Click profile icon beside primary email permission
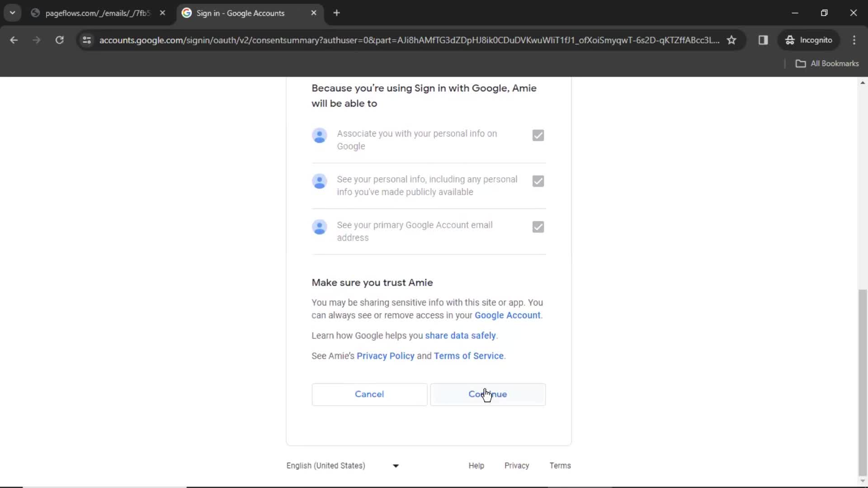This screenshot has height=488, width=868. click(x=320, y=227)
